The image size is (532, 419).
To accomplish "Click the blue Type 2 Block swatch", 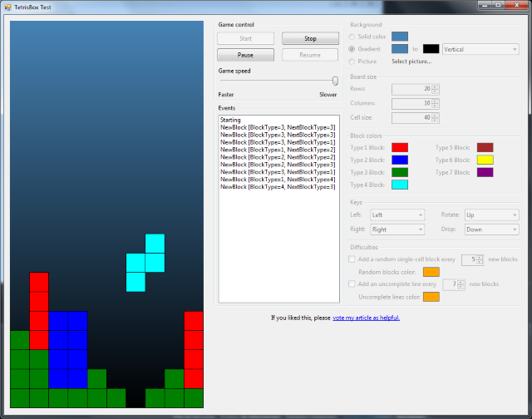I will tap(400, 160).
